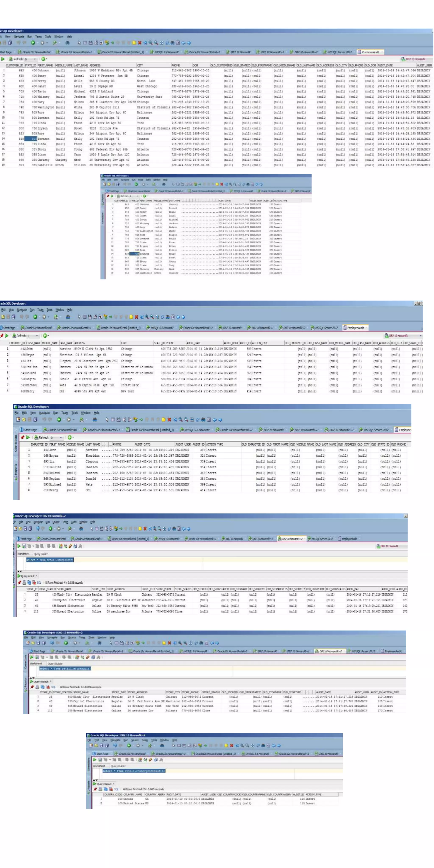Image resolution: width=434 pixels, height=868 pixels.
Task: Click SQL link in countrycodesaudit Query Result toolbar
Action: [116, 789]
